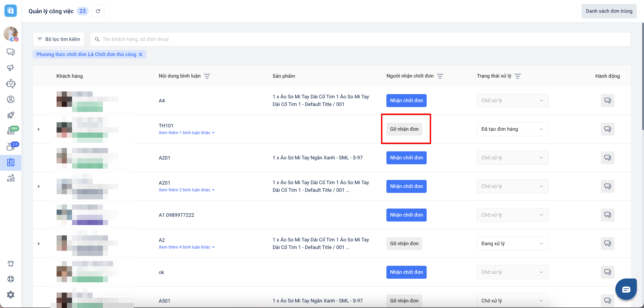Open the Đã tạo đơn hàng status dropdown
This screenshot has height=308, width=644.
tap(512, 129)
